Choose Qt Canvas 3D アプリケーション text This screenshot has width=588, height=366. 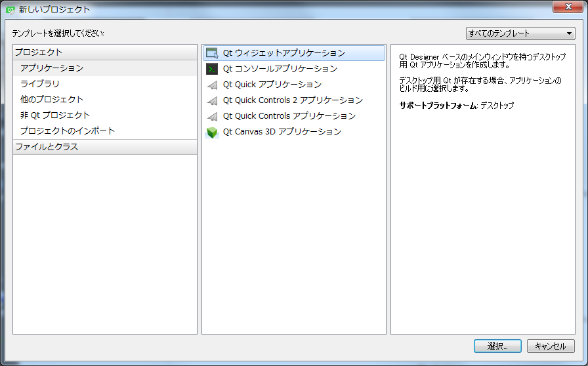click(282, 132)
